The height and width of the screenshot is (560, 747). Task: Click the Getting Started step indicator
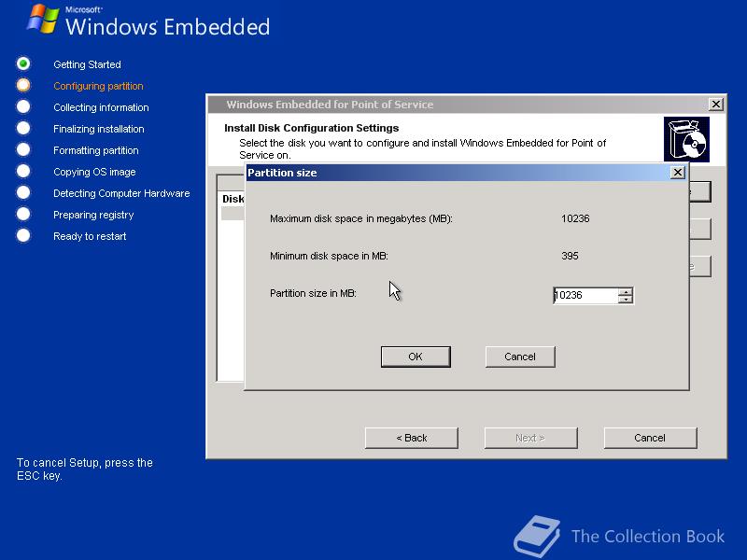point(23,63)
